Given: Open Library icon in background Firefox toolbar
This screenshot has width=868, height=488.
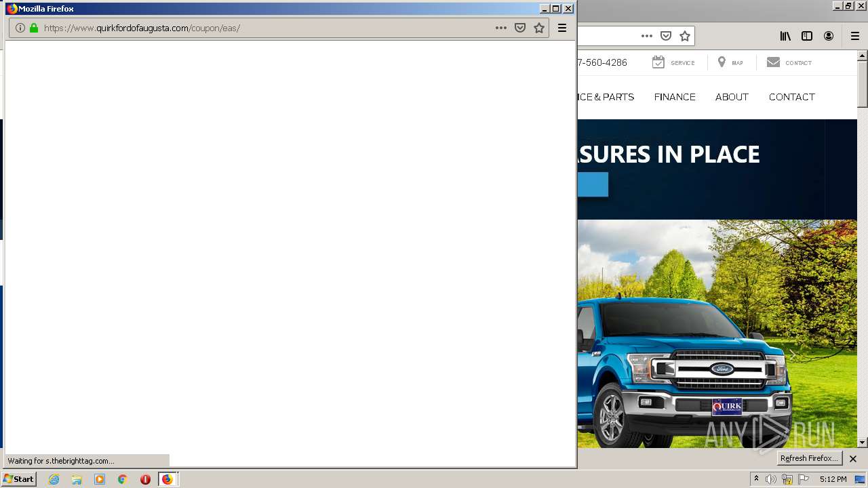Looking at the screenshot, I should click(785, 36).
